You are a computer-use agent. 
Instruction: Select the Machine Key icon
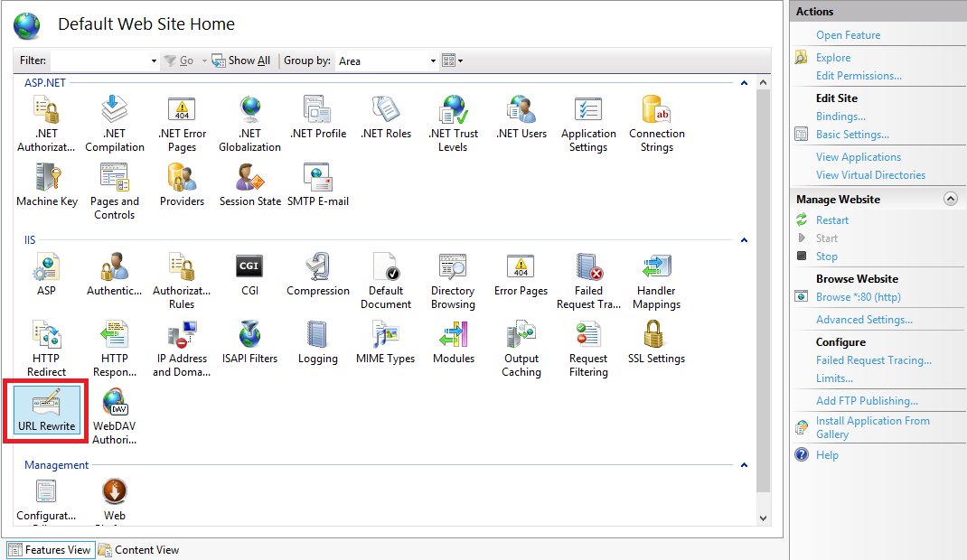click(x=47, y=178)
